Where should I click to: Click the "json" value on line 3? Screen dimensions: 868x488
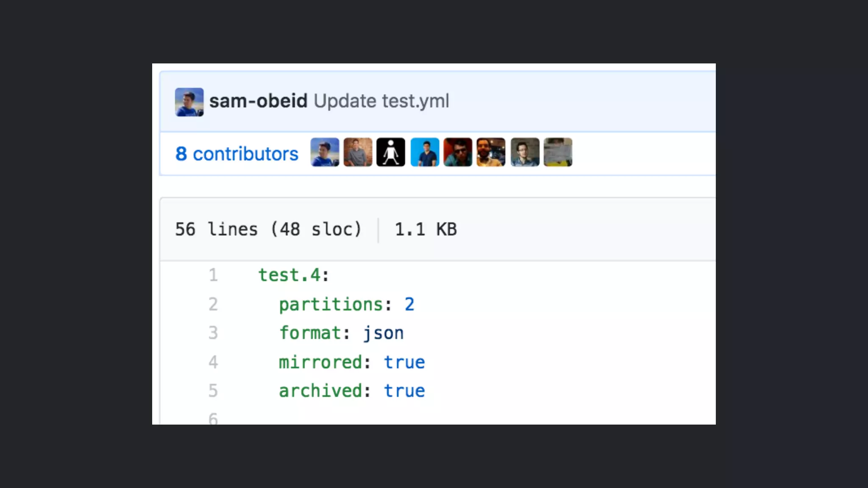pos(384,333)
